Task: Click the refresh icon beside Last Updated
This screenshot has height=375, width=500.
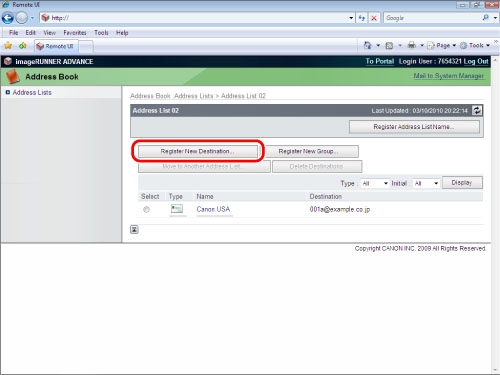Action: [477, 110]
